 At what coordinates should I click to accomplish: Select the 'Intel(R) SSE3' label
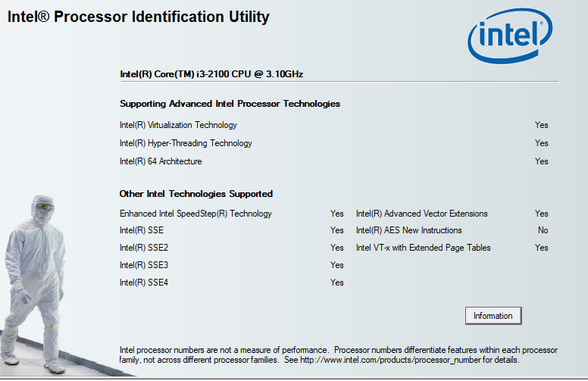point(144,265)
